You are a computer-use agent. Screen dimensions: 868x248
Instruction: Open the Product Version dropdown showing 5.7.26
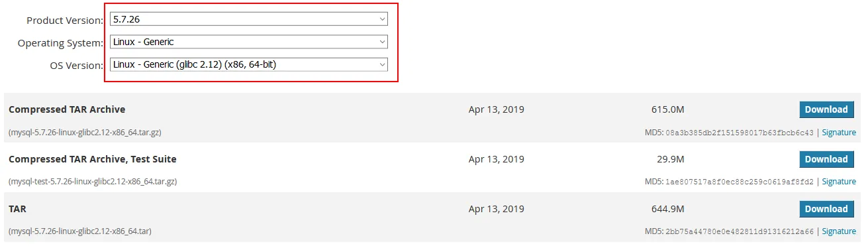(x=249, y=20)
